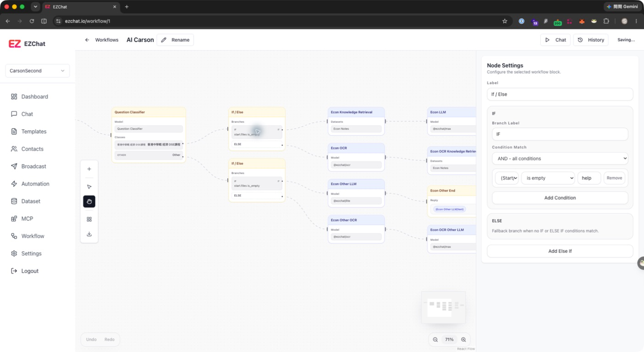Go back using the Workflows arrow
Image resolution: width=644 pixels, height=352 pixels.
(87, 40)
